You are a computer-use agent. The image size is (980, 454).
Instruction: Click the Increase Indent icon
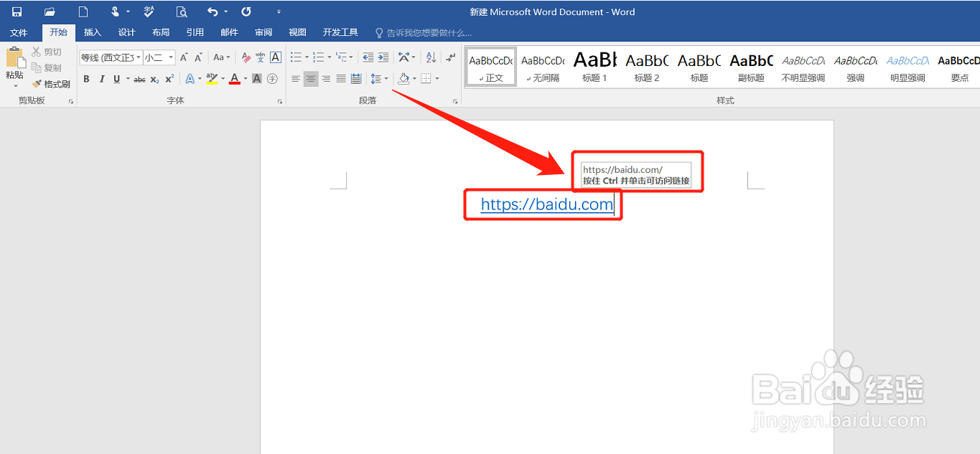383,57
